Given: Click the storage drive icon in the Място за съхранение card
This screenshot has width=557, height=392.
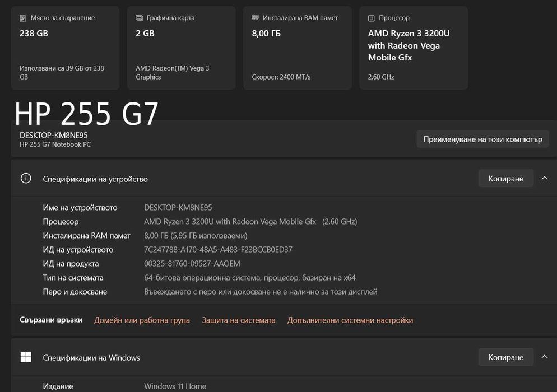Looking at the screenshot, I should (x=23, y=18).
